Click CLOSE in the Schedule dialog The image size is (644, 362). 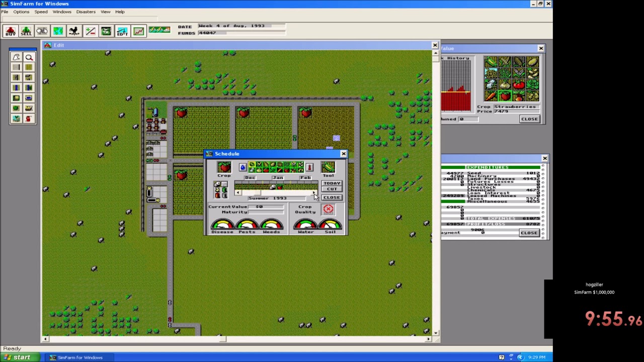pyautogui.click(x=332, y=198)
